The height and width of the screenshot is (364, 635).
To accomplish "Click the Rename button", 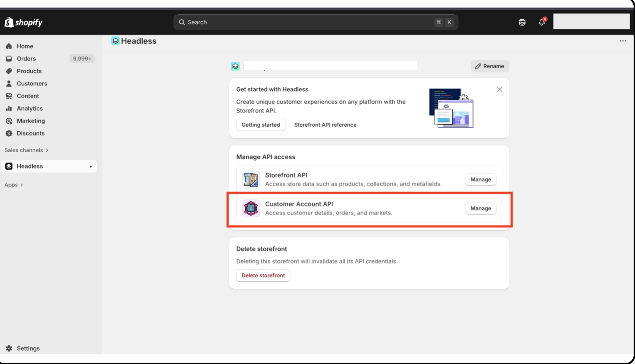I will click(x=490, y=66).
